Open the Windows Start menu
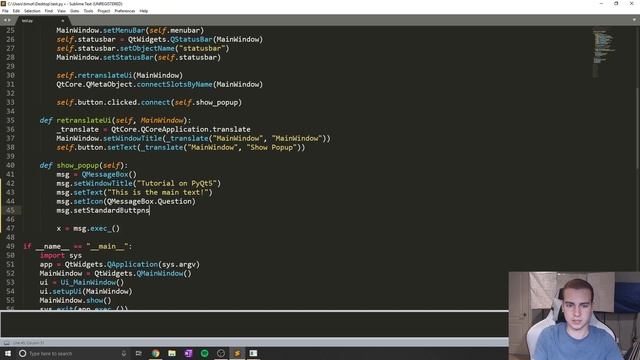This screenshot has width=640, height=360. click(8, 353)
